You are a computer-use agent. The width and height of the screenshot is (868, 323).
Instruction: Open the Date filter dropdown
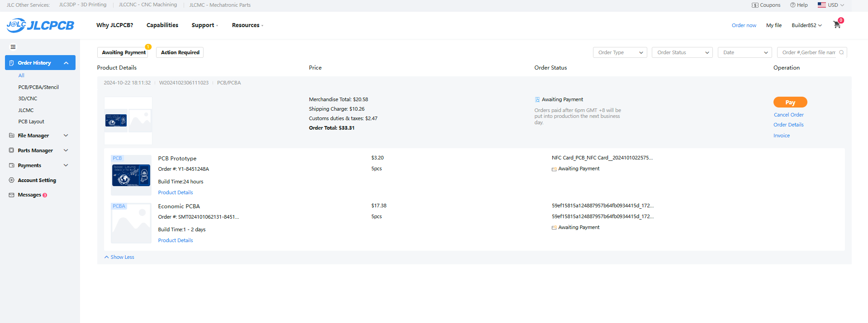(745, 52)
